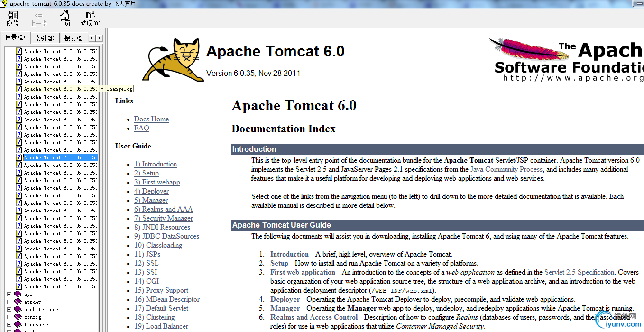Open the tree entry showing the Changelog tooltip

pyautogui.click(x=61, y=89)
